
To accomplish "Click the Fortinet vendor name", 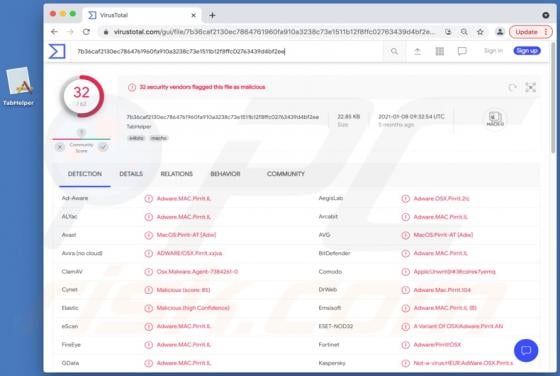I will pyautogui.click(x=329, y=345).
